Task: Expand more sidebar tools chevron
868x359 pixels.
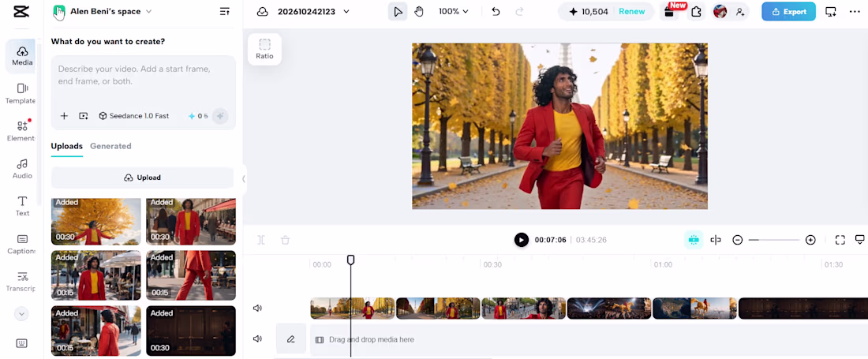Action: point(21,314)
